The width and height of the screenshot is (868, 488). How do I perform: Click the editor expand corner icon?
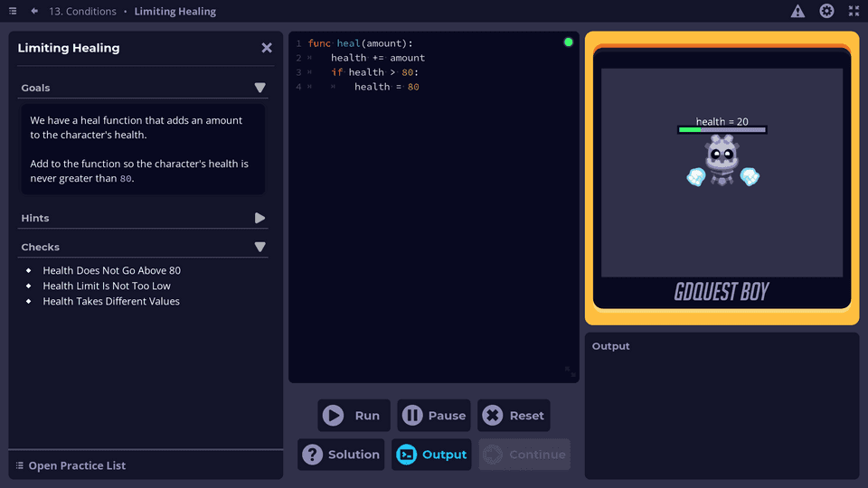point(571,371)
